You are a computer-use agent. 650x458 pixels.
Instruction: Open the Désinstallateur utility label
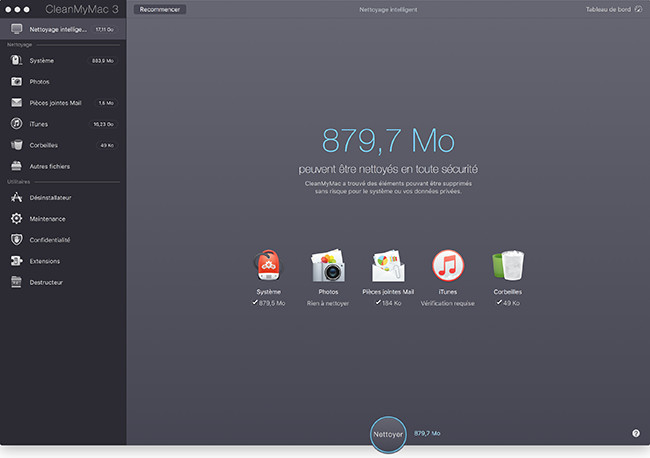click(x=50, y=198)
